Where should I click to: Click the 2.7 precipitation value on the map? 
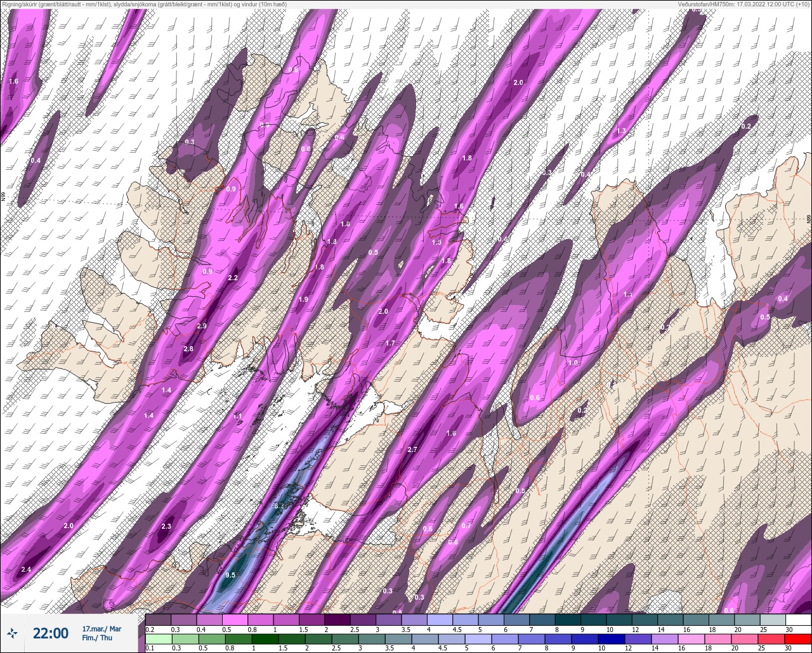click(x=412, y=449)
